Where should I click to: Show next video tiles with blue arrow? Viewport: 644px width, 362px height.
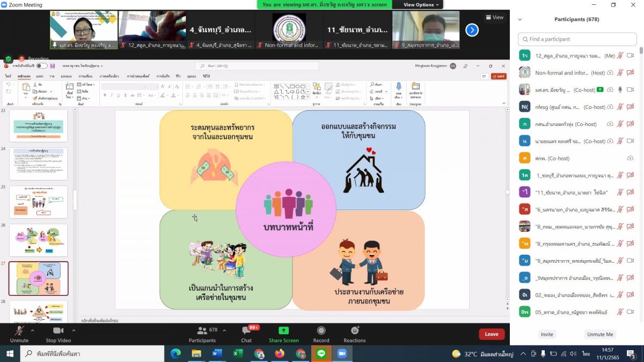472,30
